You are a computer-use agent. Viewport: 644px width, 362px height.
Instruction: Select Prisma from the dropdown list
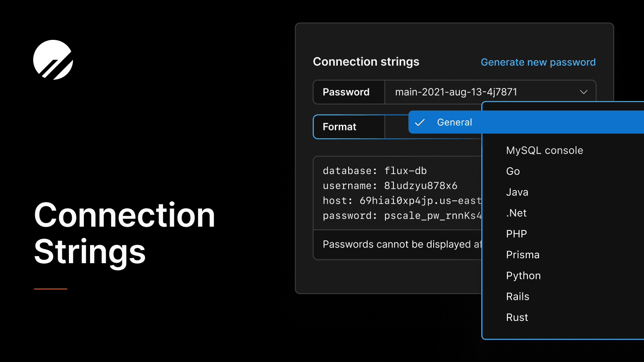point(522,254)
